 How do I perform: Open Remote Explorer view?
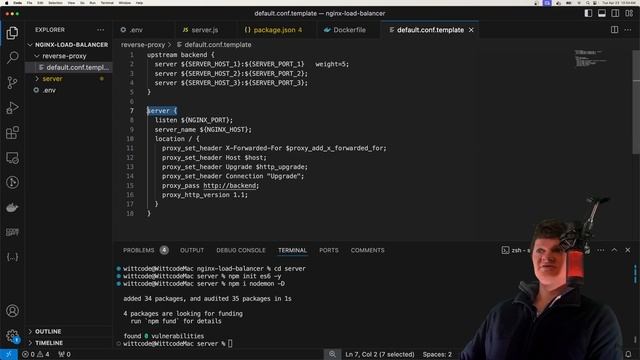pyautogui.click(x=12, y=158)
